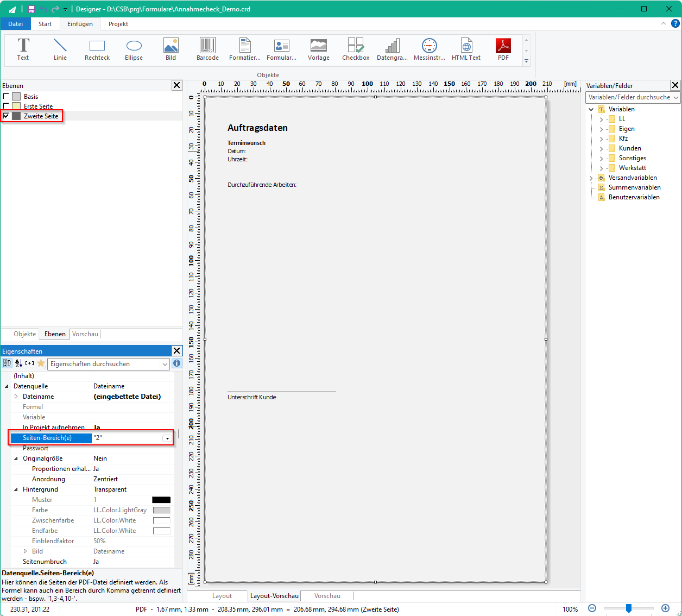The image size is (682, 616).
Task: Click the Muster black color swatch
Action: pyautogui.click(x=161, y=500)
